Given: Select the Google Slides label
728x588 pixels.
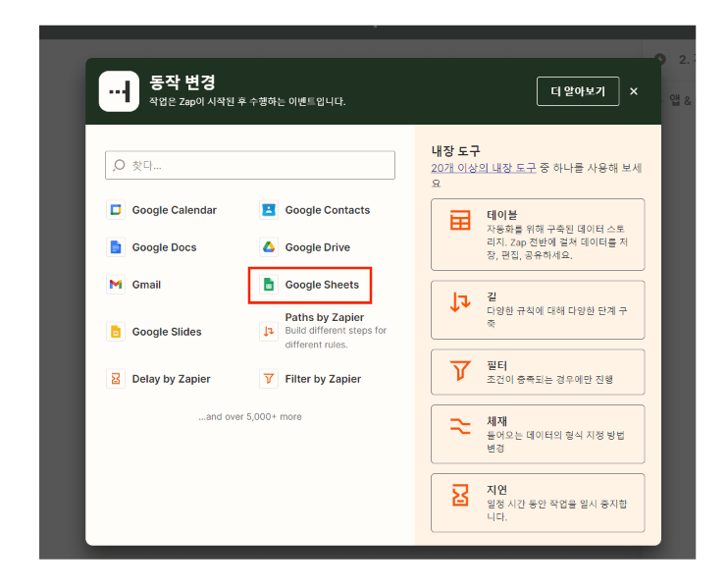Looking at the screenshot, I should point(167,332).
